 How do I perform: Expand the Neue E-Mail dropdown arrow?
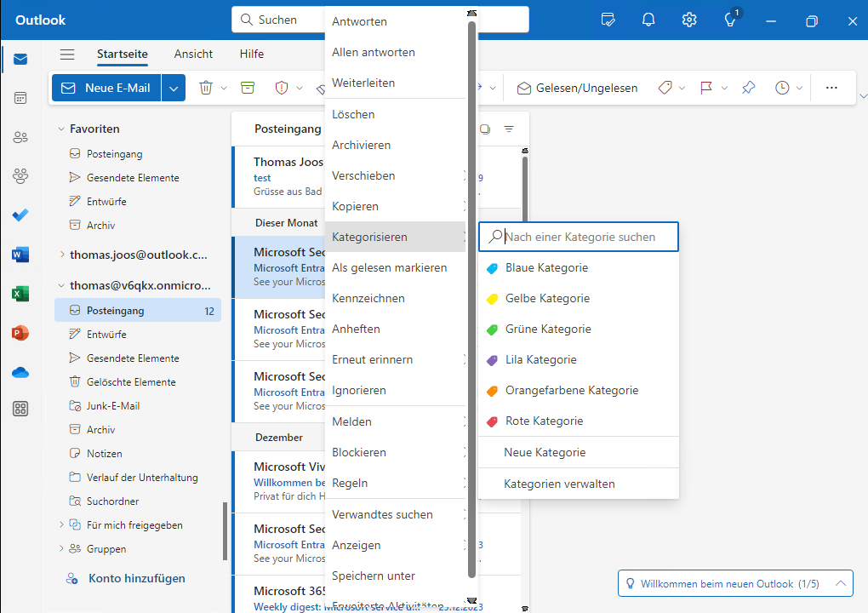173,87
